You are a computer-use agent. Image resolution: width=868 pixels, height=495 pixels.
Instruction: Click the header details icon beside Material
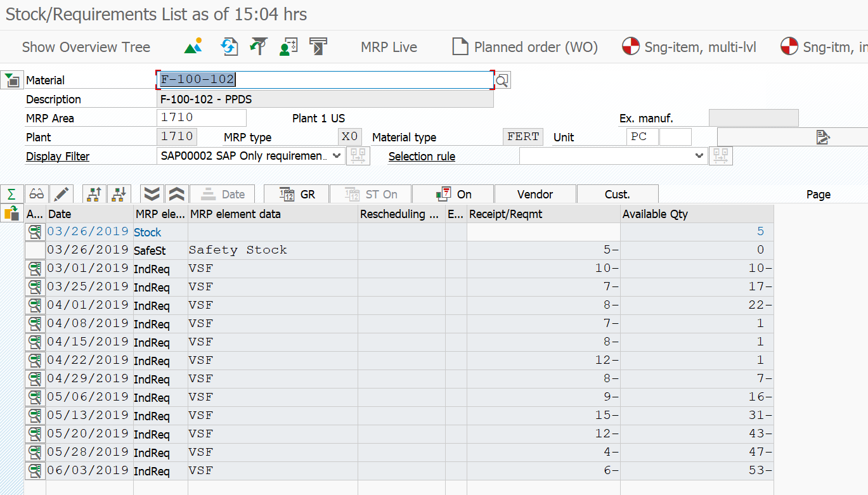12,80
